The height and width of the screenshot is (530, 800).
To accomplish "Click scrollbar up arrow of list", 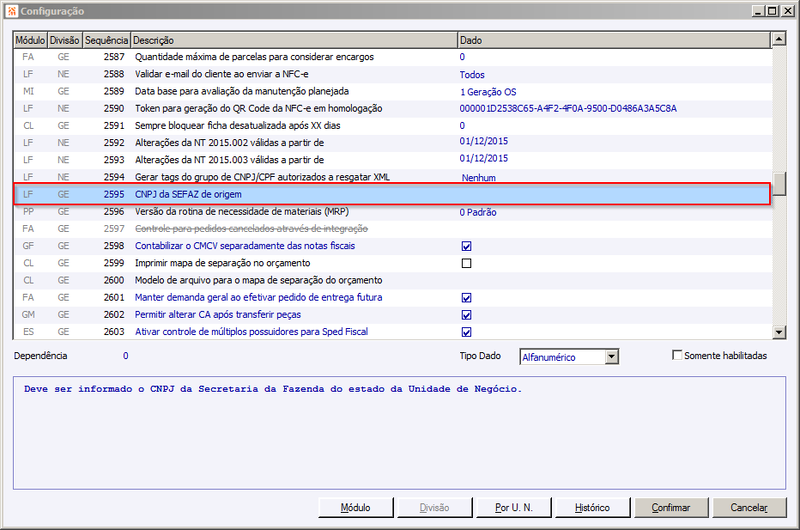I will (x=779, y=39).
